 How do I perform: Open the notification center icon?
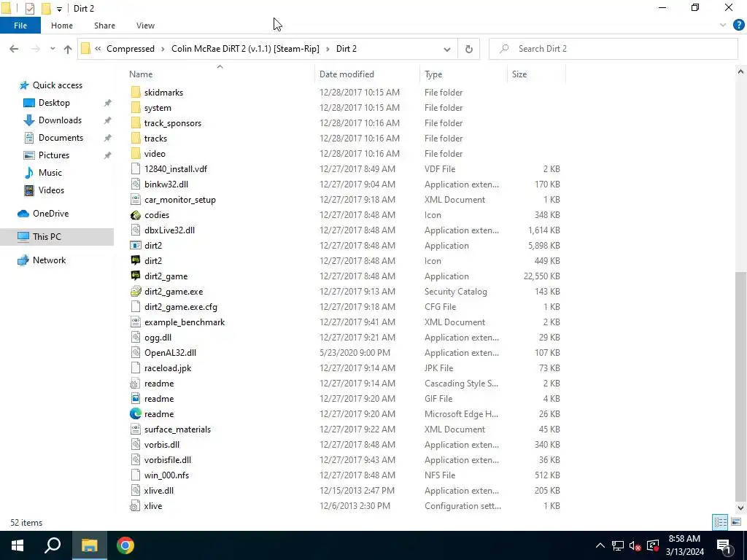tap(724, 545)
